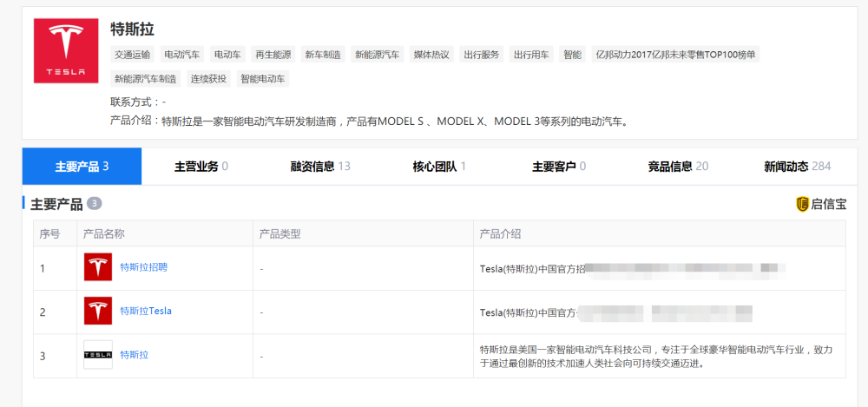Click the 亿邦动力2017亿邦未来零售TOP100榜单 tag

pyautogui.click(x=674, y=55)
